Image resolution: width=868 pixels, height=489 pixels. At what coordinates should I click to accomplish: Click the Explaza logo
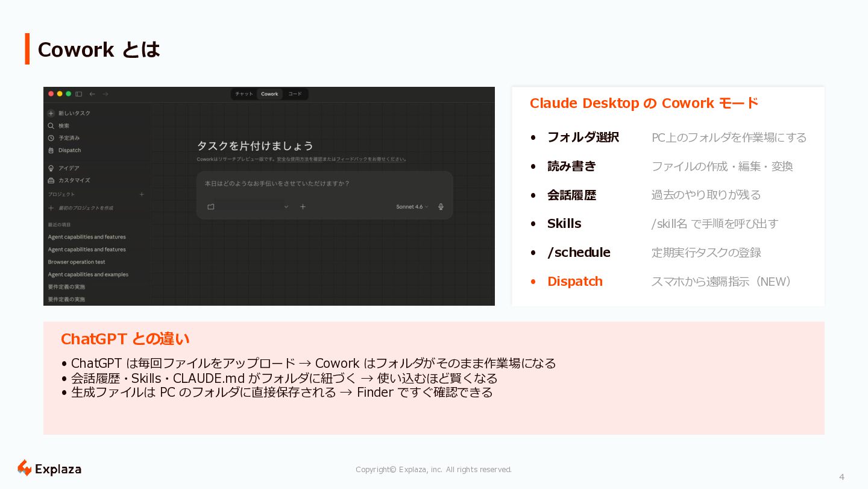pyautogui.click(x=49, y=468)
